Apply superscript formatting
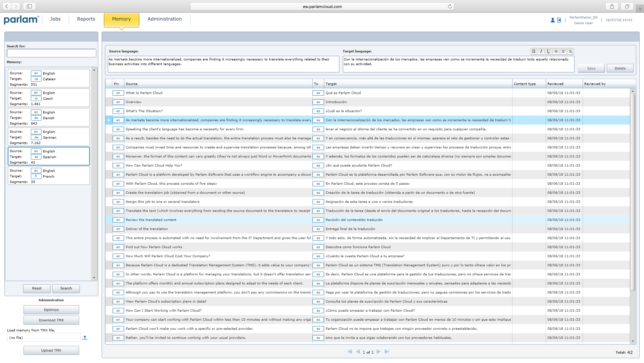 (x=563, y=51)
